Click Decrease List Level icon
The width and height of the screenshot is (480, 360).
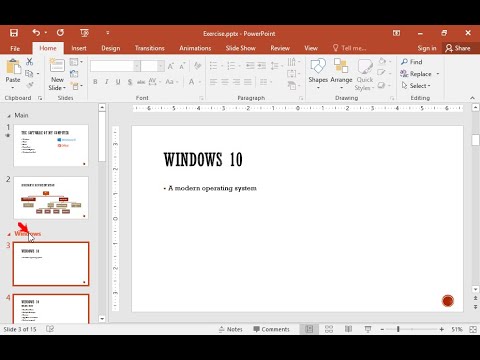250,66
